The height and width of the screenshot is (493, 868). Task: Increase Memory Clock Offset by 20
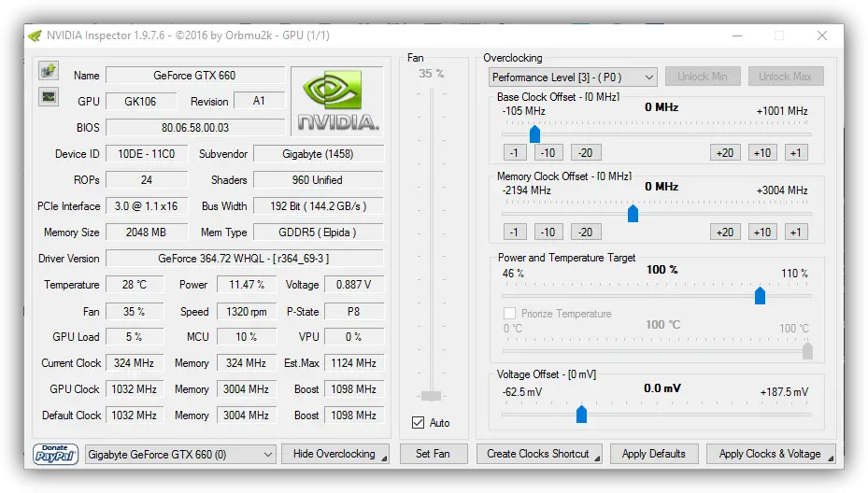pyautogui.click(x=725, y=232)
